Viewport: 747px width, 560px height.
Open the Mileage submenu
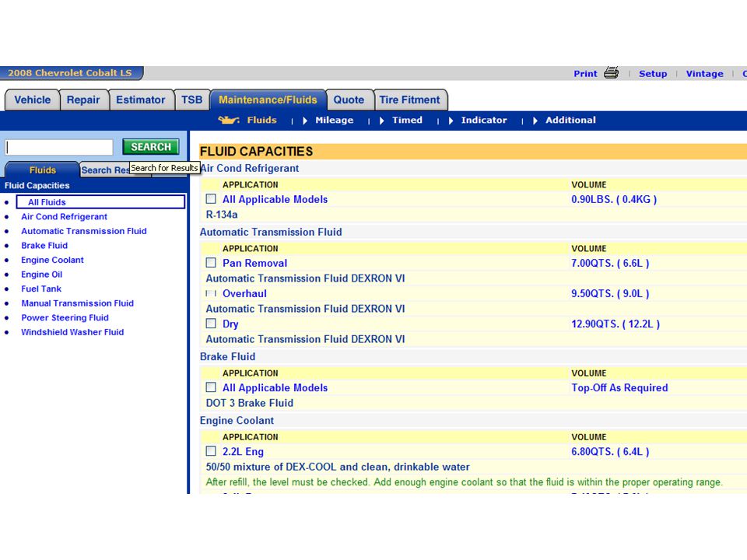point(335,120)
